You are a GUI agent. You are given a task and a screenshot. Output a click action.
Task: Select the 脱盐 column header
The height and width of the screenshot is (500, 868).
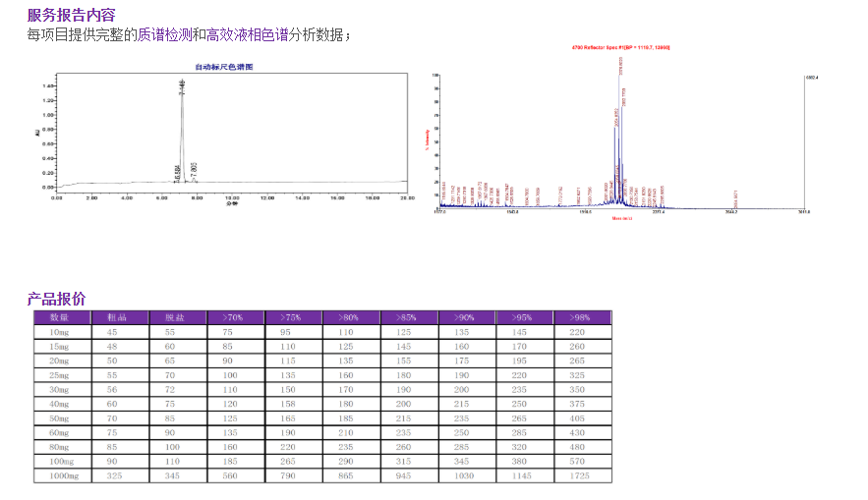point(174,318)
